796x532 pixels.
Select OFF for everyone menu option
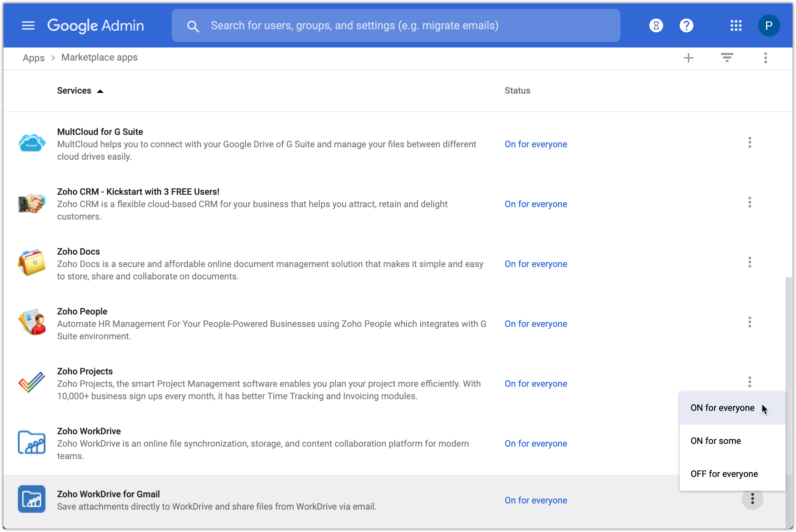tap(724, 474)
